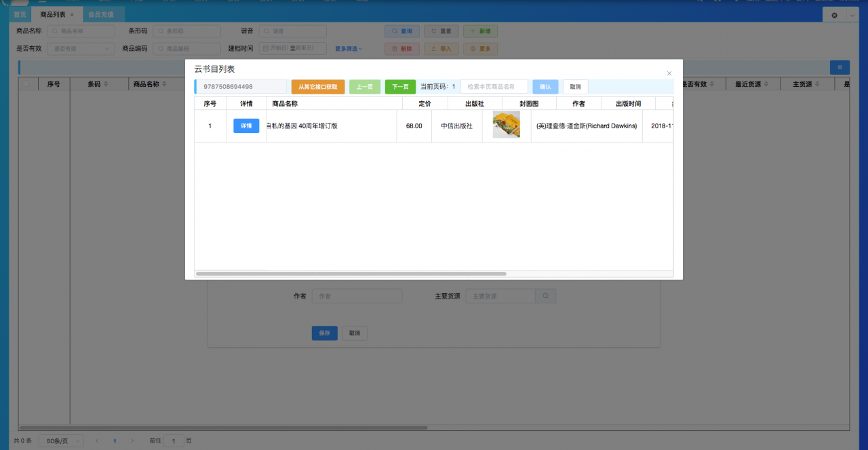Viewport: 868px width, 450px height.
Task: Click the book cover thumbnail image
Action: pyautogui.click(x=506, y=125)
